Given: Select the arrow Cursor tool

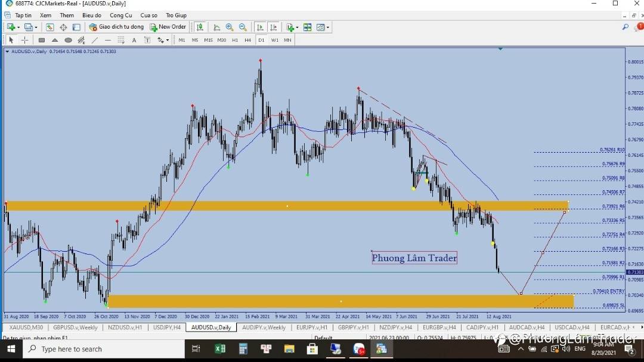Looking at the screenshot, I should [11, 40].
